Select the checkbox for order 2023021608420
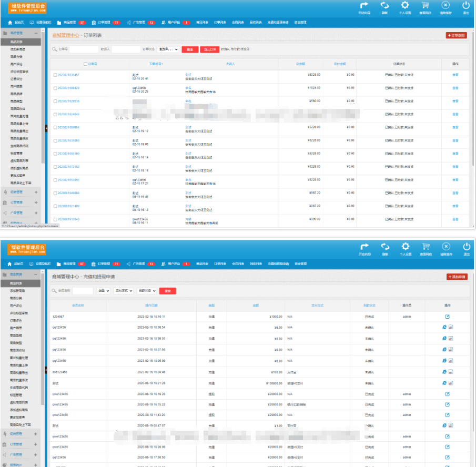This screenshot has height=467, width=476. tap(55, 88)
